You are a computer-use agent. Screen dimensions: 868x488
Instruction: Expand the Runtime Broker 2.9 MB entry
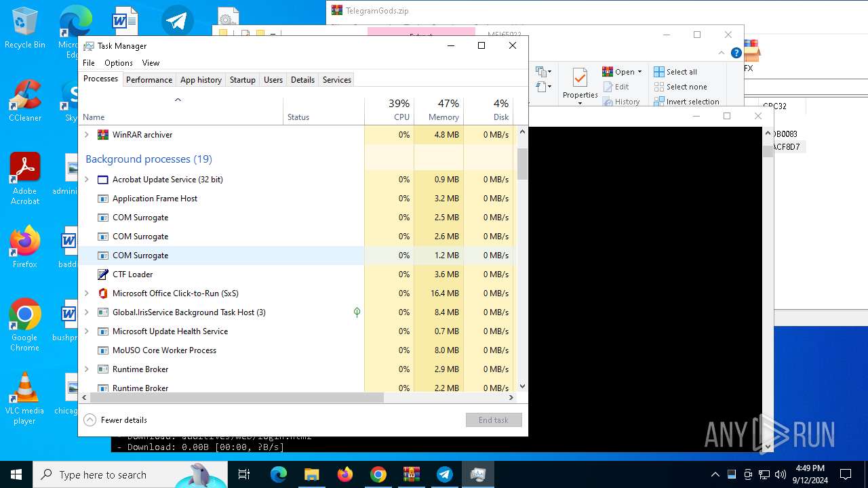86,369
